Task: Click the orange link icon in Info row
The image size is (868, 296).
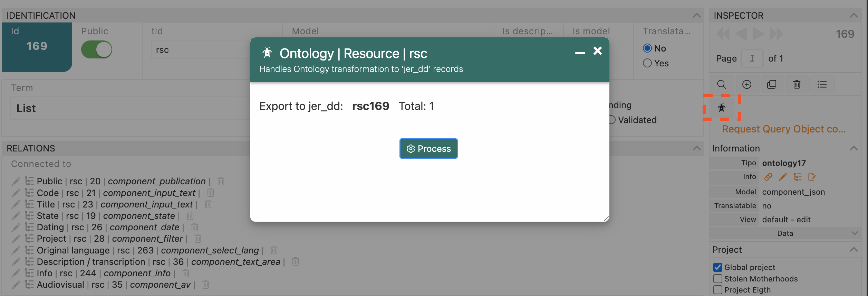Action: click(768, 177)
